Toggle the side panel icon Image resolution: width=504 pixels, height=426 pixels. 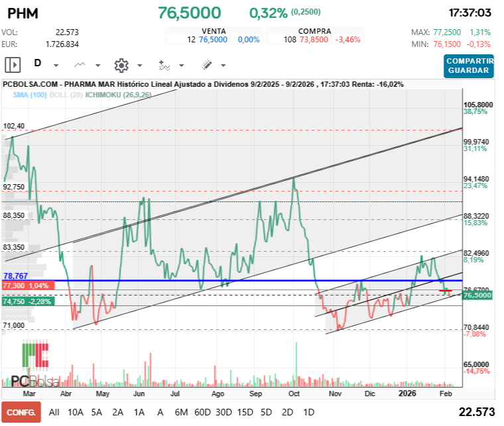tap(13, 65)
